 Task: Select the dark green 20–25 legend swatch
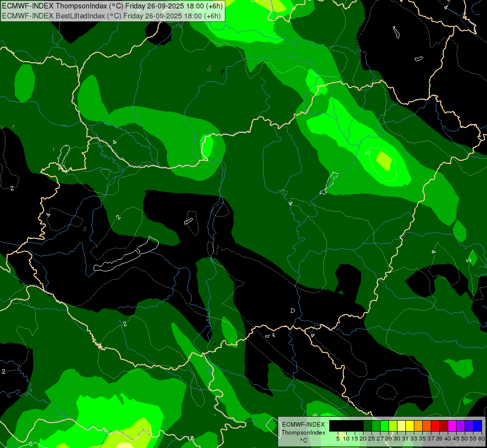point(368,426)
